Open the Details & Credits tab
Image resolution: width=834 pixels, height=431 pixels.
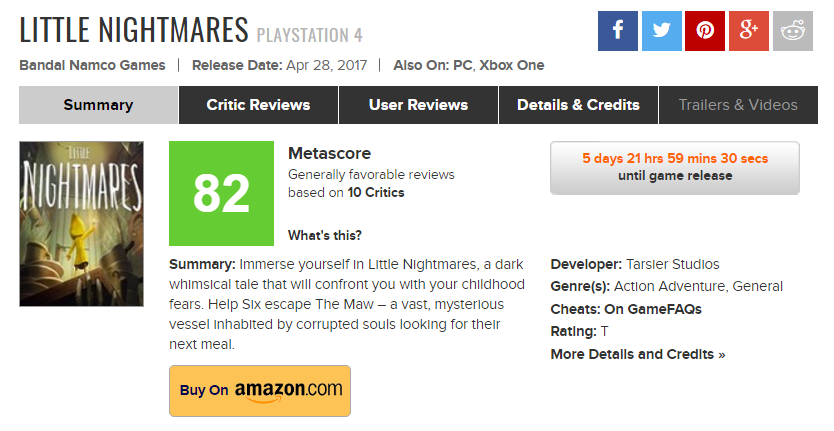coord(578,105)
